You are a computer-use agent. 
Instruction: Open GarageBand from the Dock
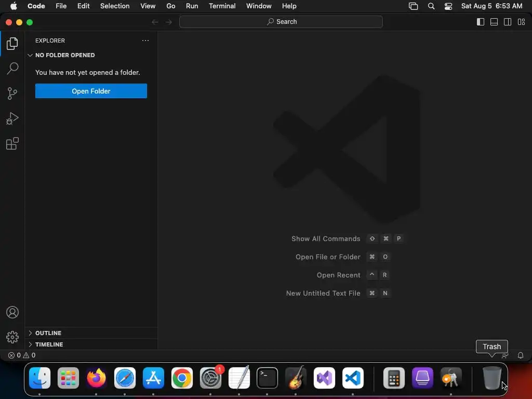point(296,378)
